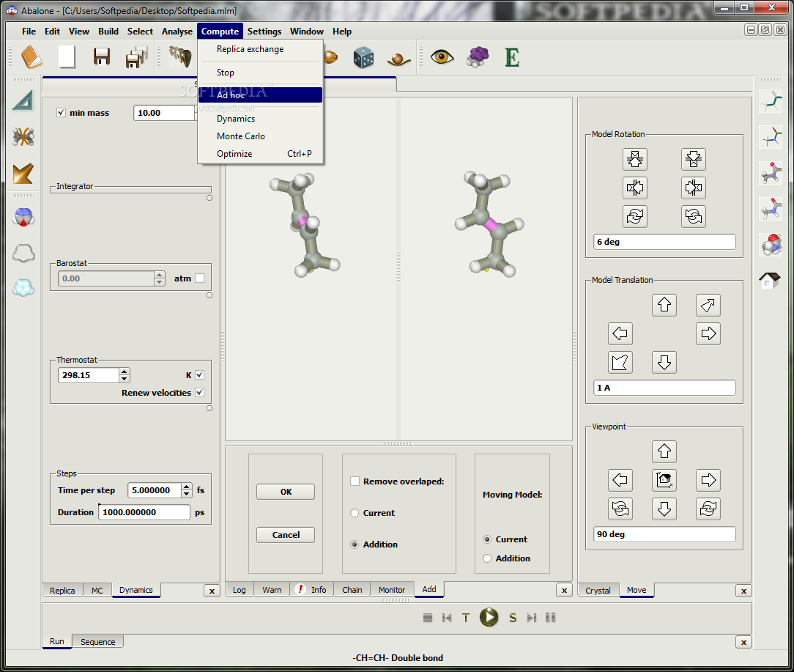Move model left in Model Translation

point(620,333)
